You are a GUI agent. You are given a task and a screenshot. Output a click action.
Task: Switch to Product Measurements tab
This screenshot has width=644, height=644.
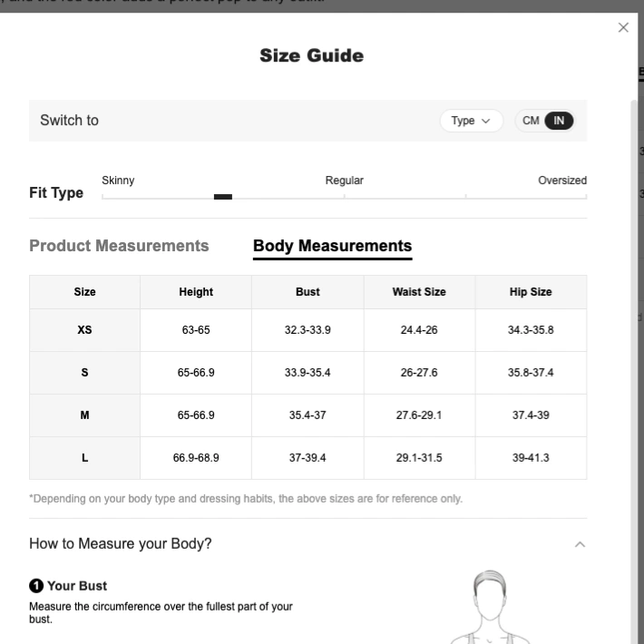click(x=119, y=246)
